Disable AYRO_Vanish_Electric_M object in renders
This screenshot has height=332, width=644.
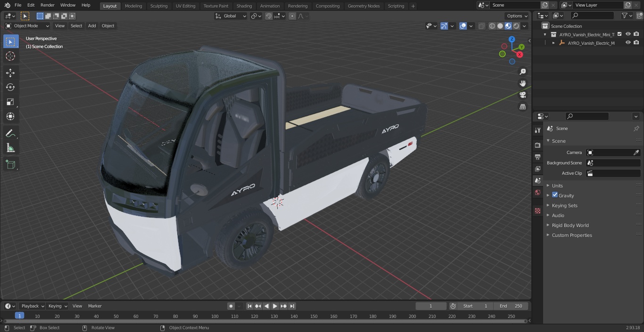coord(636,42)
